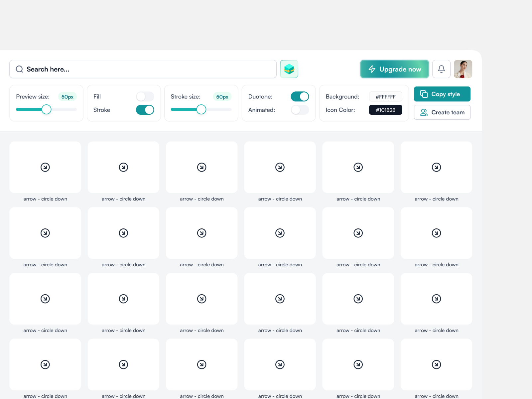Select the arrow-circle-down icon in the bottom-right cell
532x399 pixels.
(437, 364)
